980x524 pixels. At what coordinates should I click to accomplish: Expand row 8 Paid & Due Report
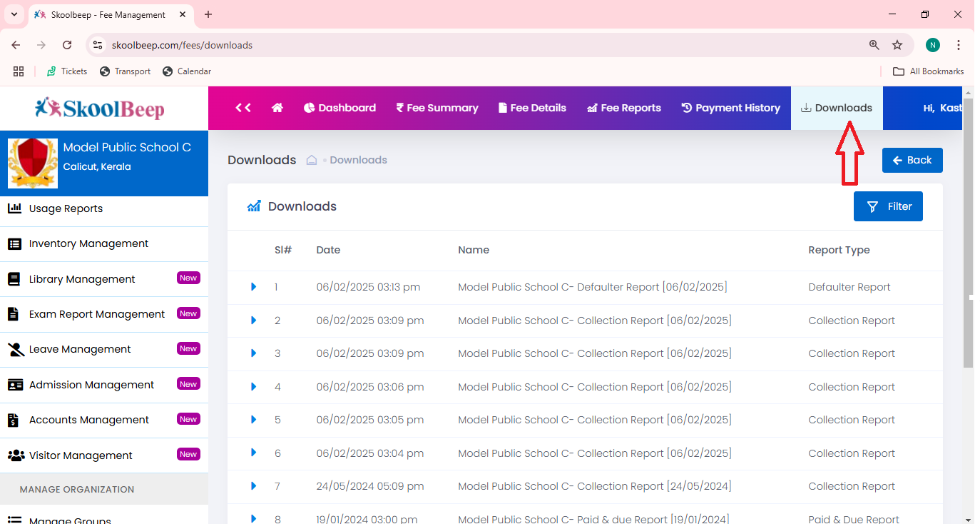click(x=253, y=518)
